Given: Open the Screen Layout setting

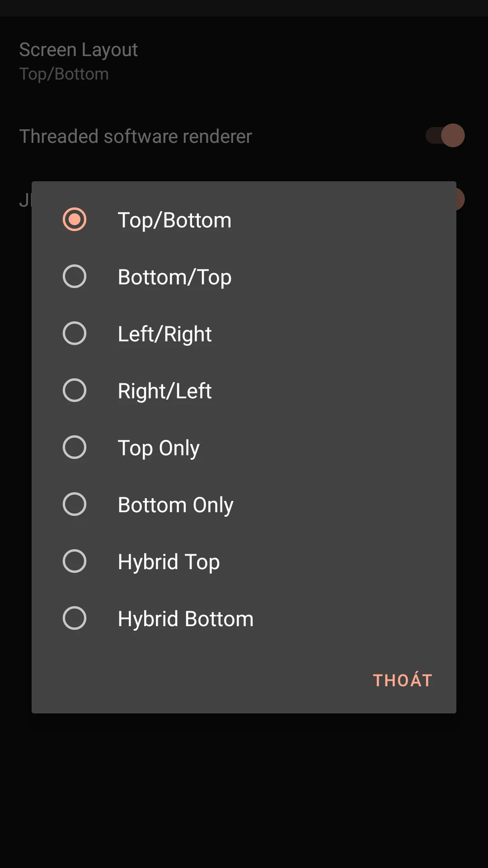Looking at the screenshot, I should click(78, 61).
